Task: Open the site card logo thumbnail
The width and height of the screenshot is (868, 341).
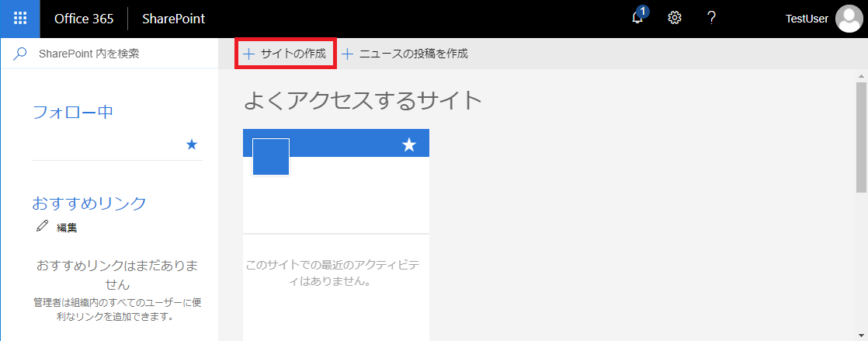Action: pos(271,157)
